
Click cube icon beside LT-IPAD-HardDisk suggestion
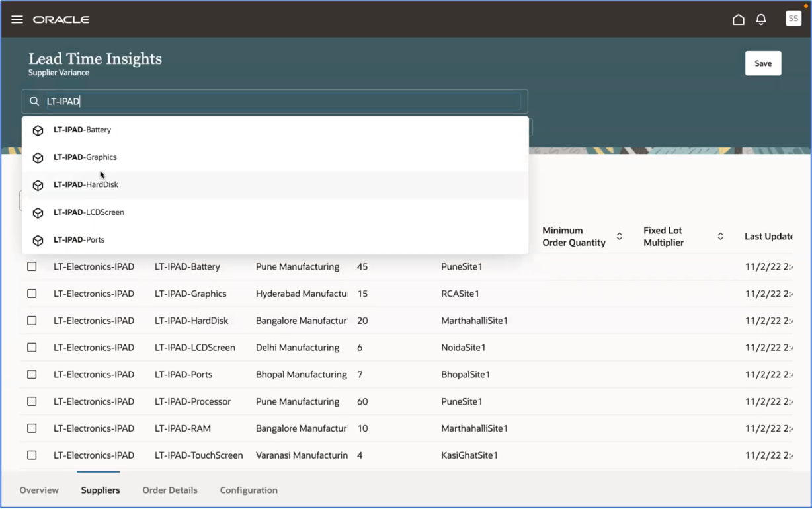click(38, 185)
